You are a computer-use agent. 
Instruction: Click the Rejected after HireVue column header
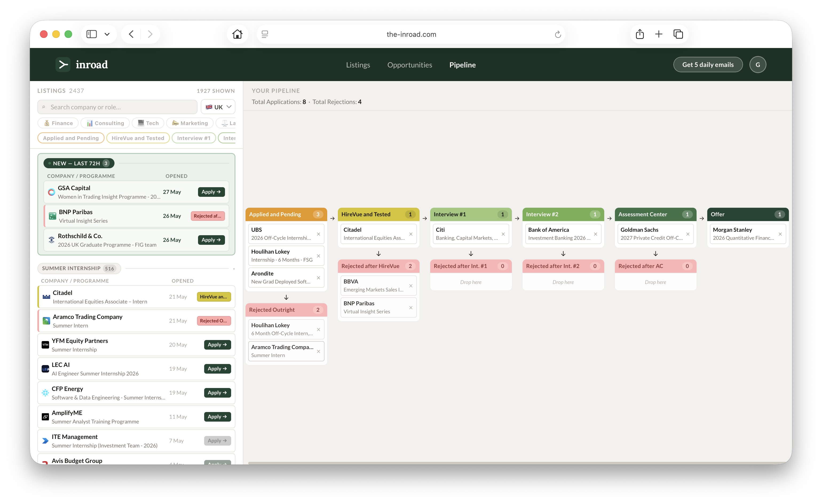tap(378, 266)
